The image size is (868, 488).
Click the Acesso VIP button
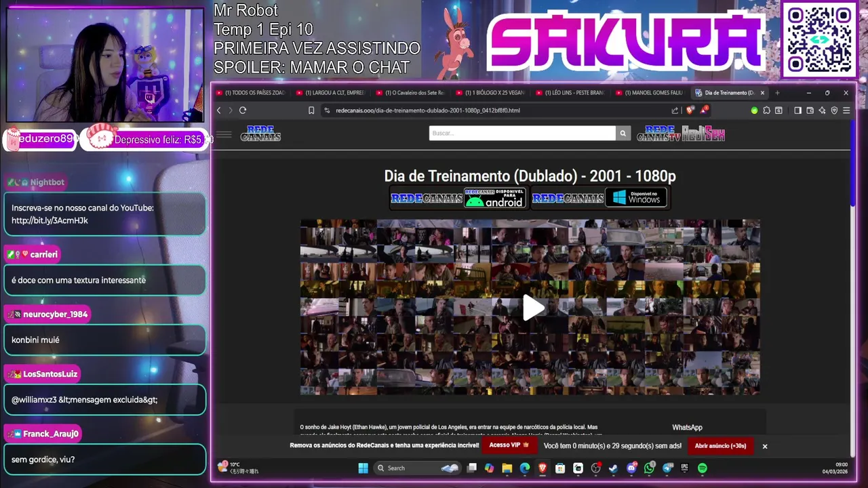tap(509, 445)
